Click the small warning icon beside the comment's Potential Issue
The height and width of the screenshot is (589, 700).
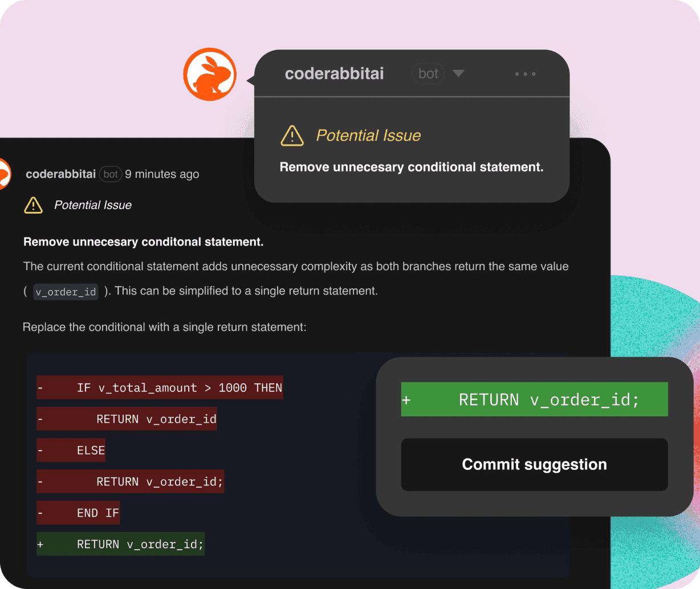pyautogui.click(x=34, y=205)
